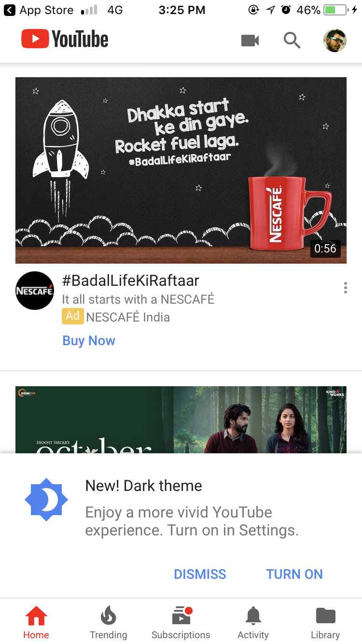The image size is (362, 644).
Task: Open search with the magnifier icon
Action: 292,41
